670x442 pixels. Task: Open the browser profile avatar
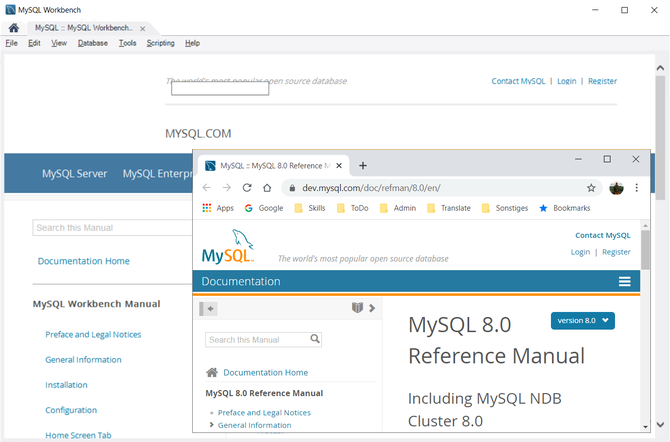tap(616, 188)
